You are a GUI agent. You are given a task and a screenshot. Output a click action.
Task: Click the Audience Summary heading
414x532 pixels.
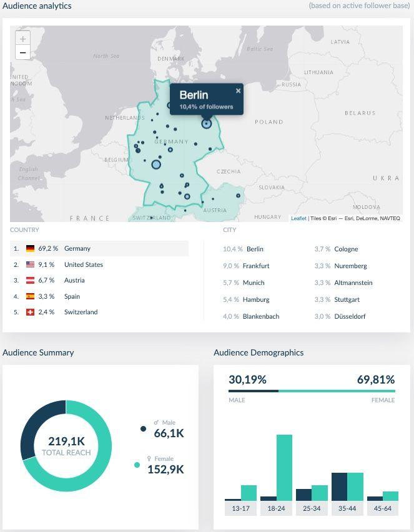tap(38, 352)
